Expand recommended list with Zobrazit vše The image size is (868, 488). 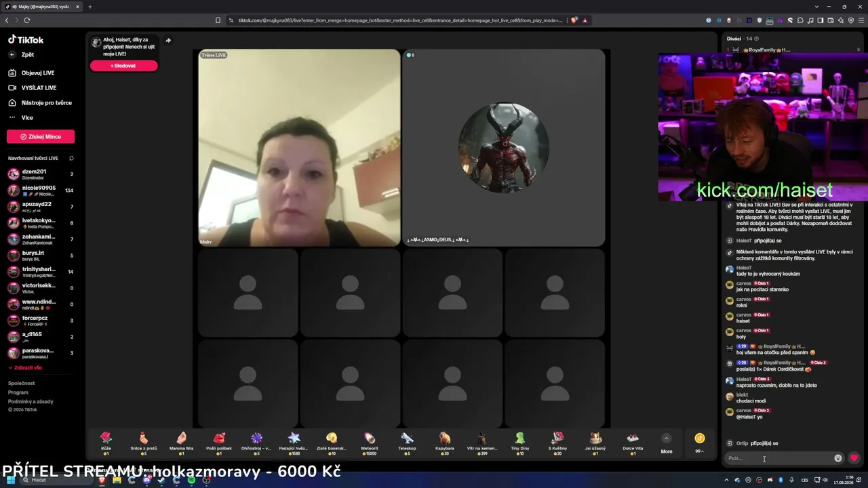(25, 367)
